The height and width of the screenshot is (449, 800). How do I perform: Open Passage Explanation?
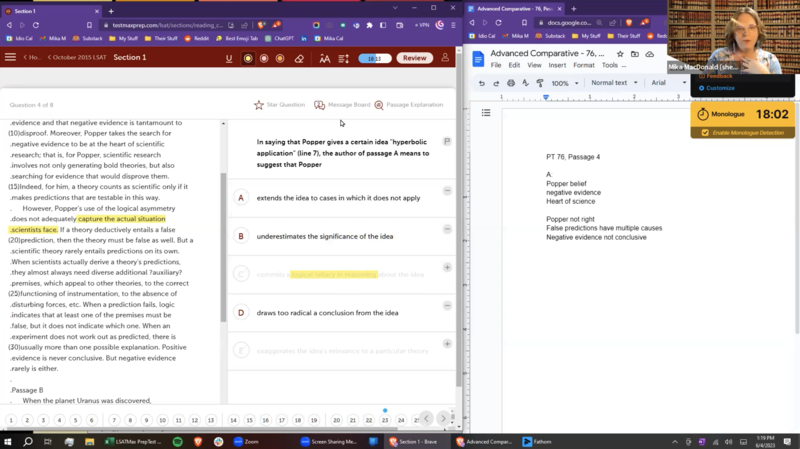point(409,105)
